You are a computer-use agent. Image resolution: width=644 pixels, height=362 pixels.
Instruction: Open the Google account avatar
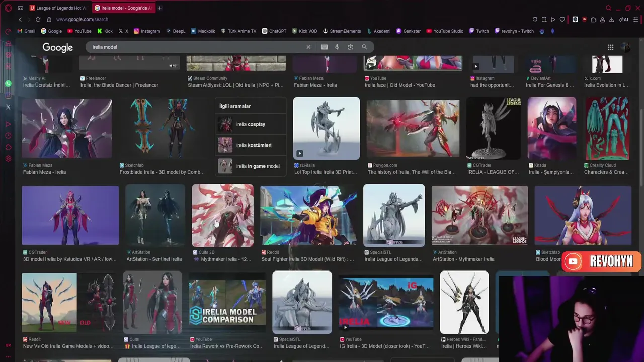click(x=626, y=47)
